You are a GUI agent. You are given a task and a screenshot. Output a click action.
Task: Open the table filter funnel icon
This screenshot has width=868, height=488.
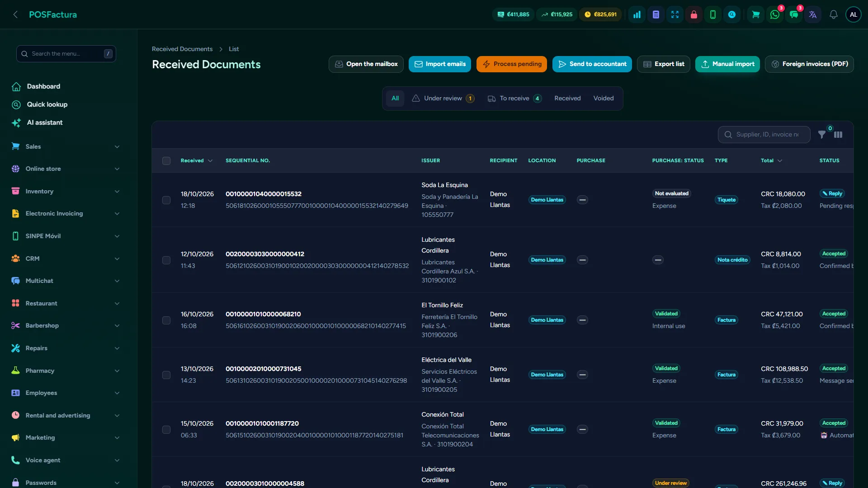pyautogui.click(x=822, y=135)
